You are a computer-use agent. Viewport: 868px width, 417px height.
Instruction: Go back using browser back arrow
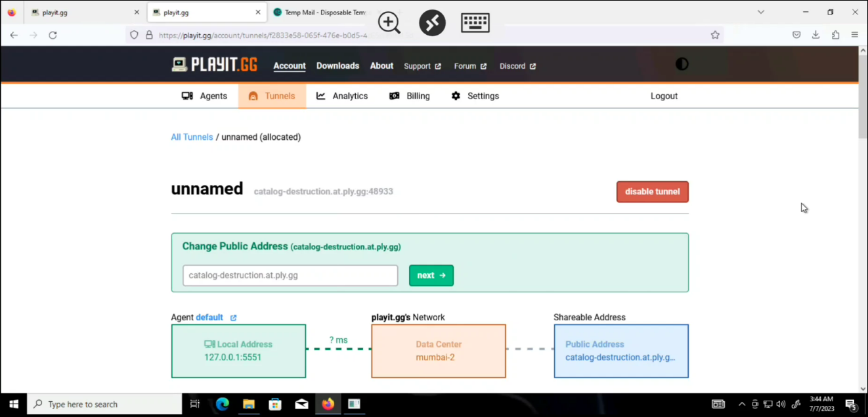coord(14,35)
